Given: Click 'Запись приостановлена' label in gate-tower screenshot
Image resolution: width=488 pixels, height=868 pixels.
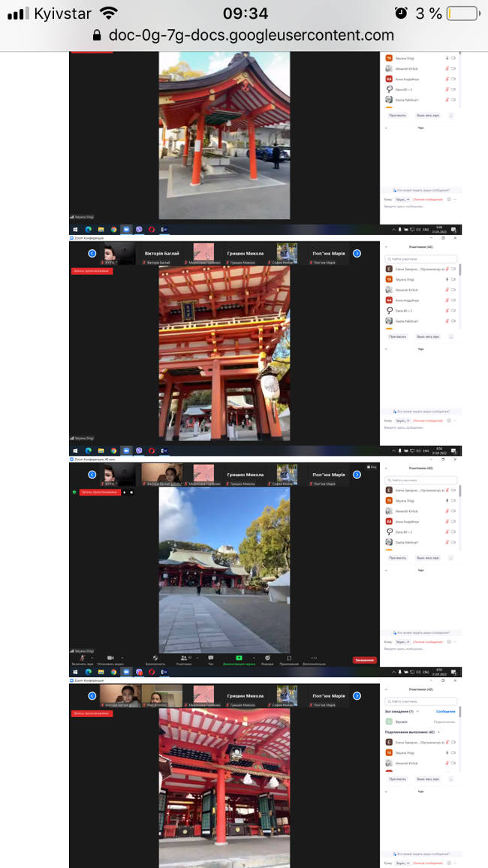Looking at the screenshot, I should [x=92, y=271].
